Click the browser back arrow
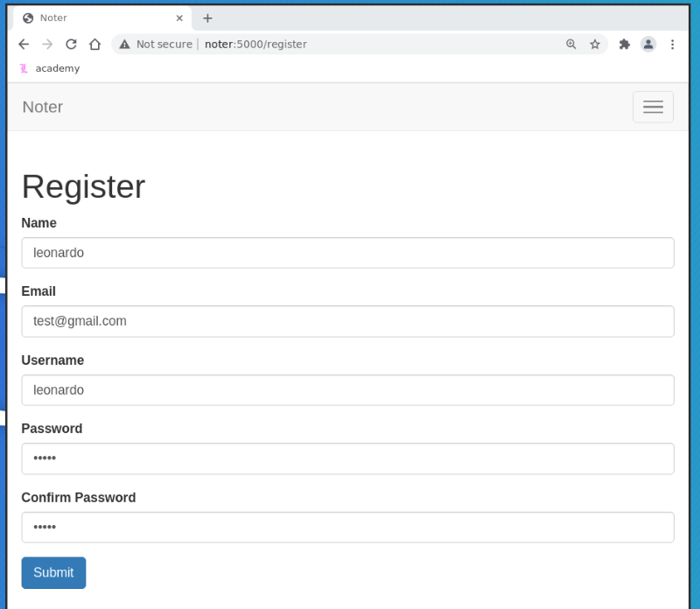This screenshot has height=609, width=700. [x=24, y=45]
